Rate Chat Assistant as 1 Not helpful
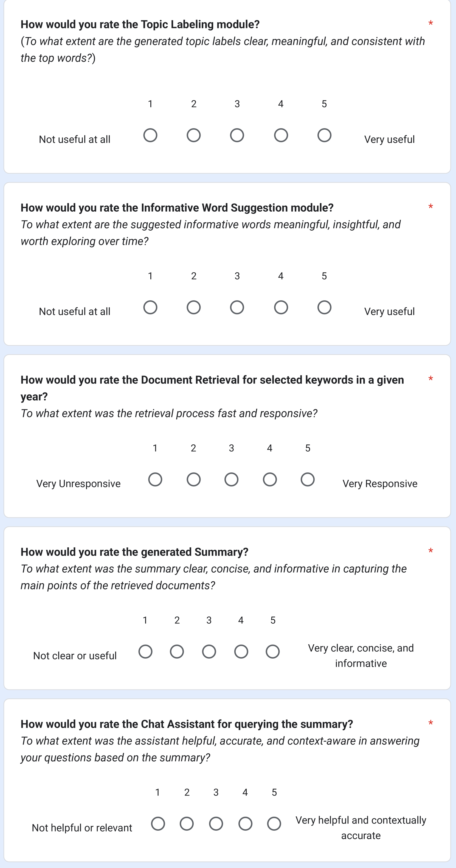 pyautogui.click(x=158, y=824)
